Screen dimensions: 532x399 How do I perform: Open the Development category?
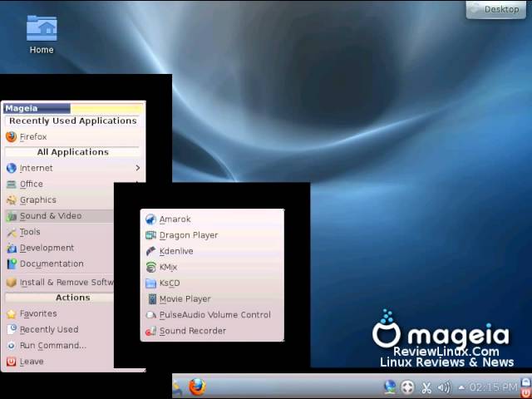(x=59, y=248)
